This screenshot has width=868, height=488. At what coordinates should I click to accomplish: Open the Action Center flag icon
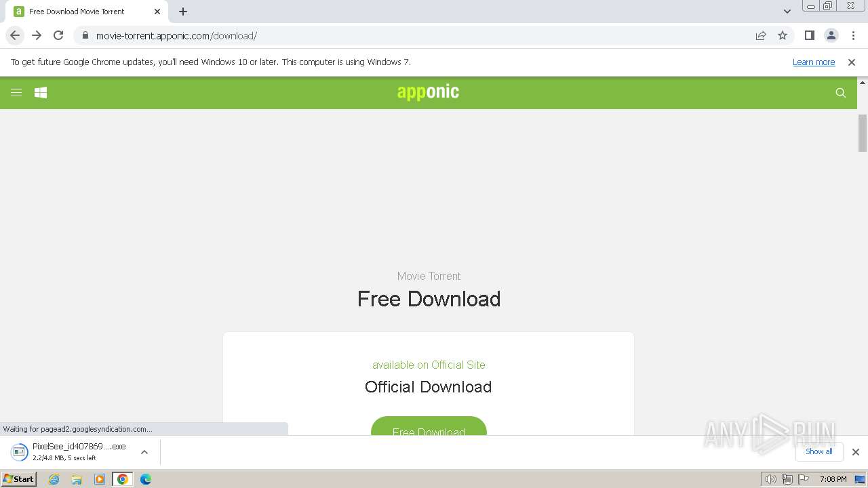point(804,479)
